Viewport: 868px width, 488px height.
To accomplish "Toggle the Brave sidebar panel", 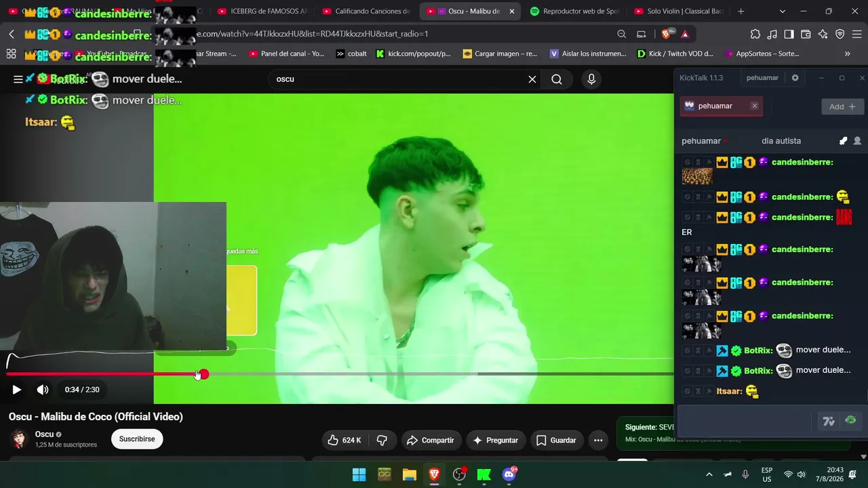I will coord(789,34).
